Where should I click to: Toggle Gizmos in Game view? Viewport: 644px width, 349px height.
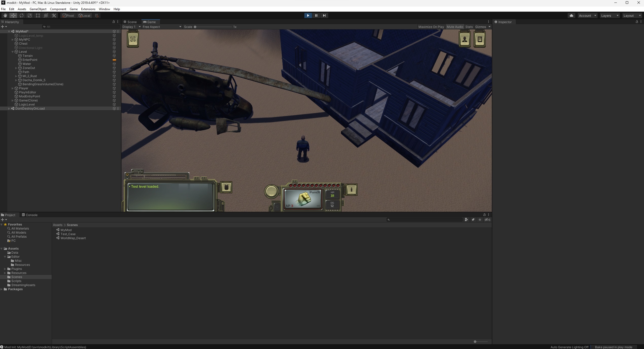coord(480,27)
